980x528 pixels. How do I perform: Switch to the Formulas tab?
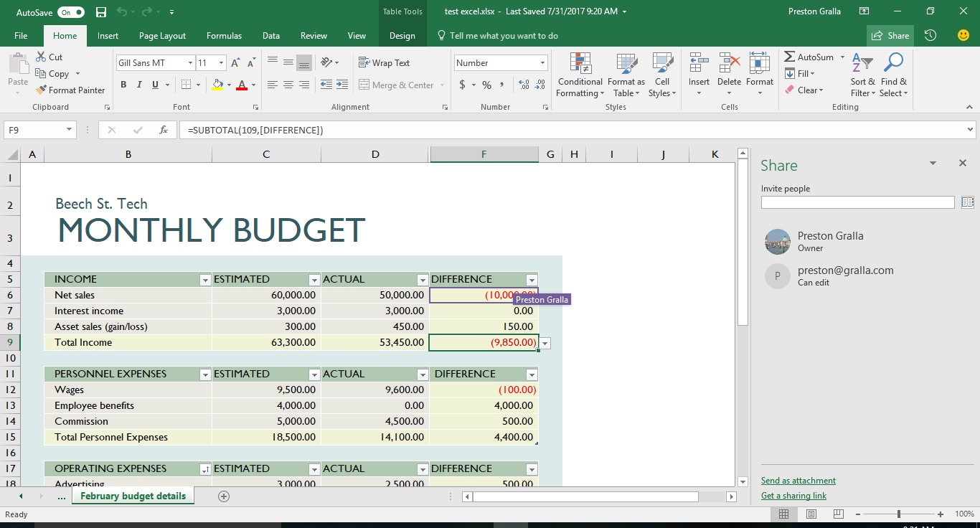(225, 36)
